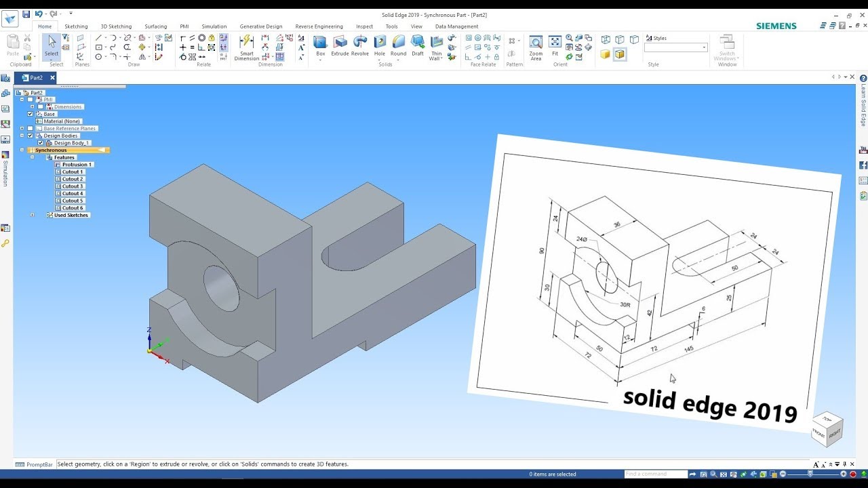This screenshot has width=868, height=488.
Task: Select the shaded with visible edges view style
Action: pos(620,54)
